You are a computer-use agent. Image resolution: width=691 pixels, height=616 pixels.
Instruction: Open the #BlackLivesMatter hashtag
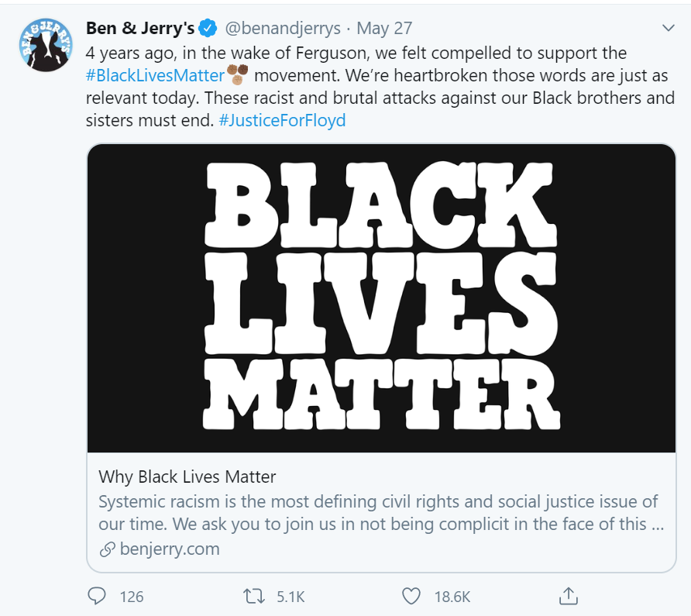click(x=154, y=76)
